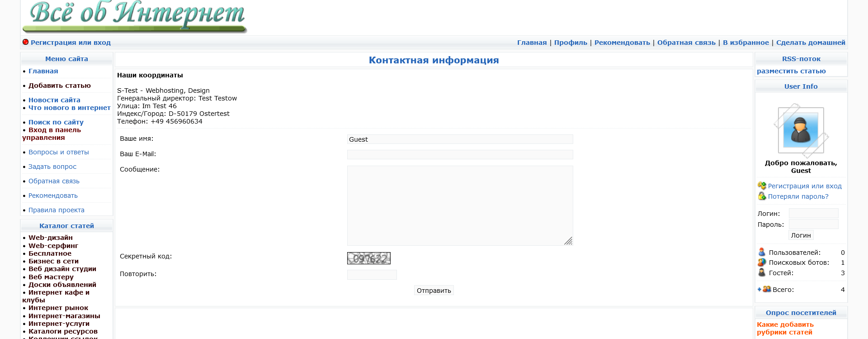Click "Задать вопрос" menu link
Viewport: 868px width, 339px height.
point(52,167)
